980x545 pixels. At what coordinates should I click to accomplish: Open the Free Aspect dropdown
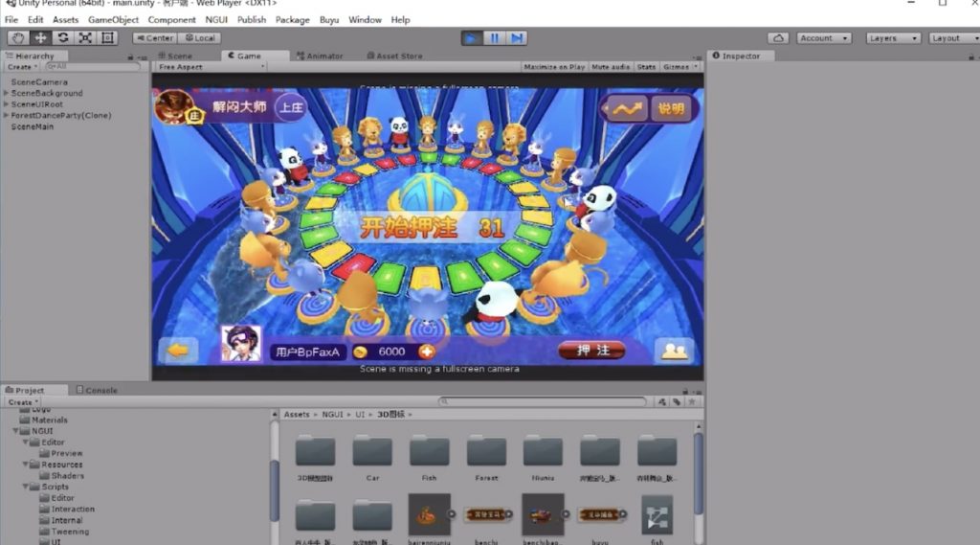click(211, 67)
